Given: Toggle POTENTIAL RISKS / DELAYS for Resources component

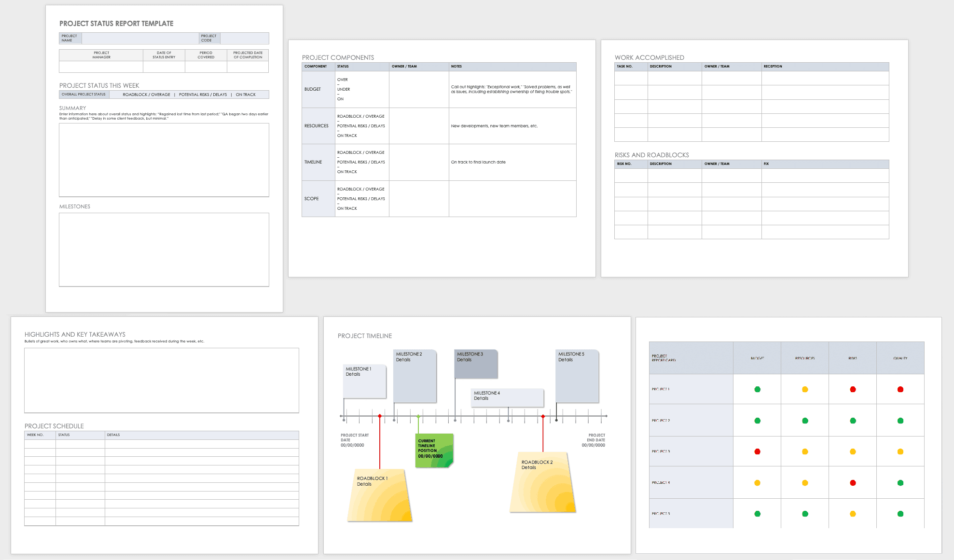Looking at the screenshot, I should (360, 126).
